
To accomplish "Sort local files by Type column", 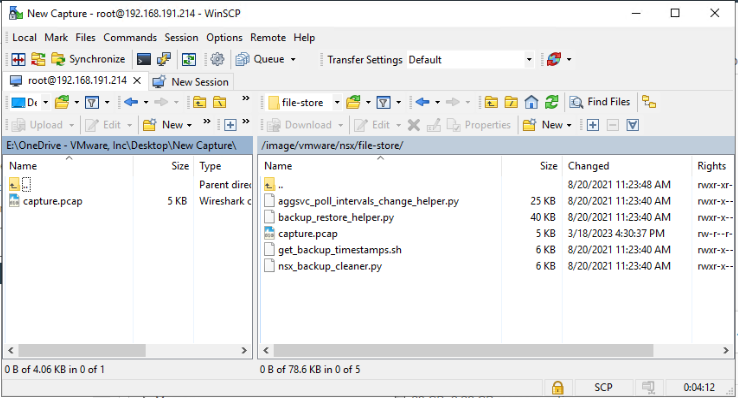I will [223, 166].
